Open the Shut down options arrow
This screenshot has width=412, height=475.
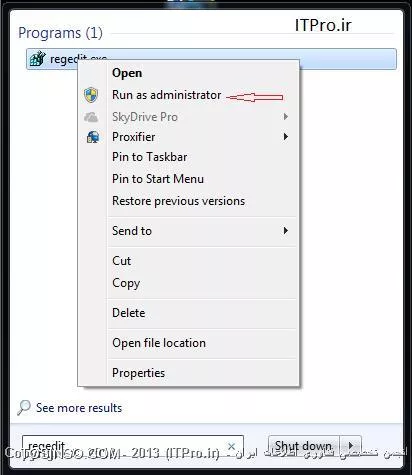click(x=350, y=446)
